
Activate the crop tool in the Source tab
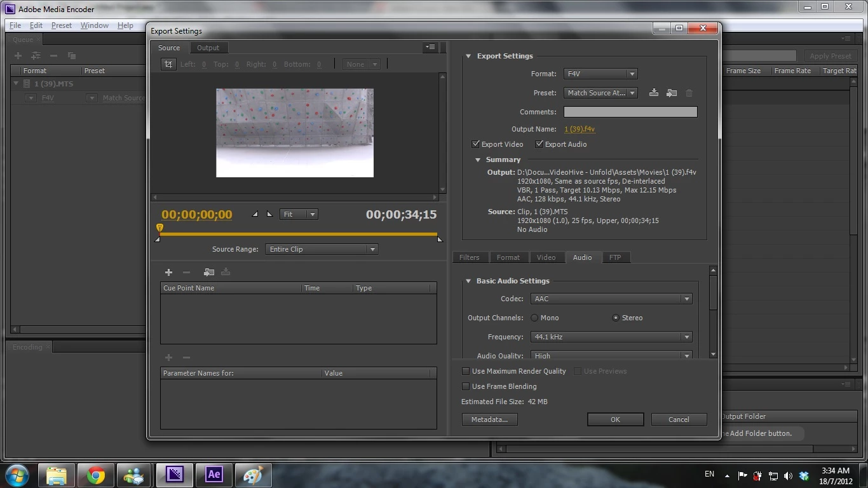(x=168, y=64)
